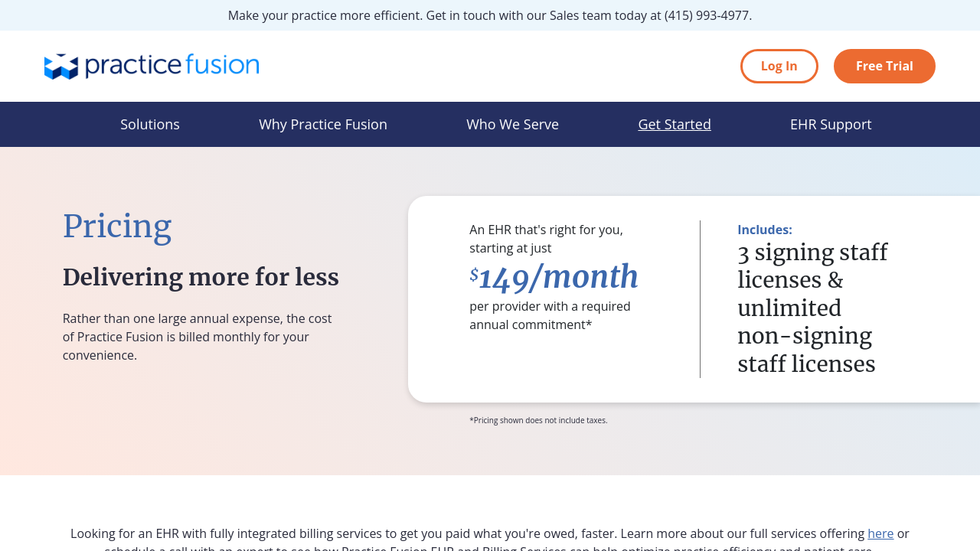Open the Who We Serve menu
This screenshot has width=980, height=551.
(512, 124)
